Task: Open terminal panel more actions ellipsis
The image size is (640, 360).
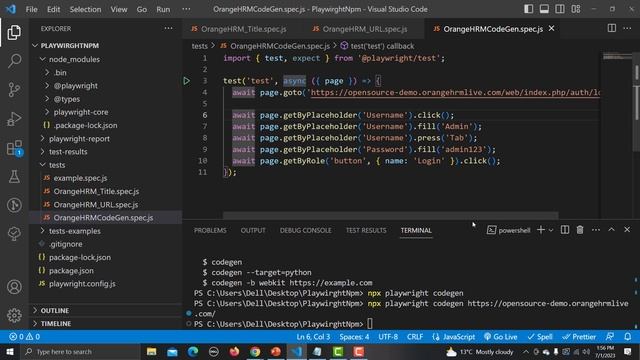Action: [x=596, y=230]
